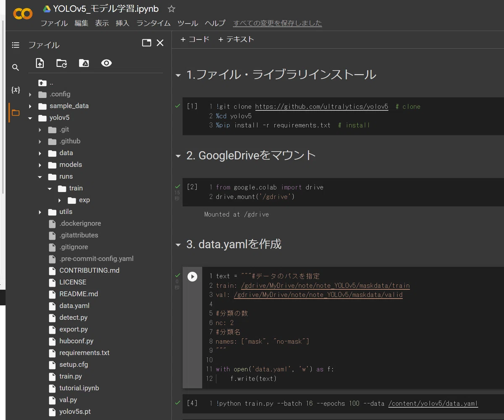Expand the exp folder

60,200
